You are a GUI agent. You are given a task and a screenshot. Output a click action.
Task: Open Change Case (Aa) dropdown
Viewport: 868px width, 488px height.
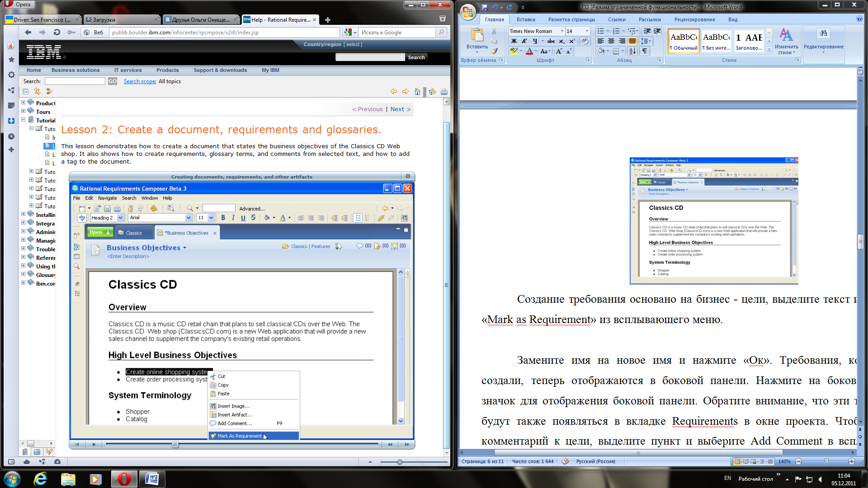(546, 52)
